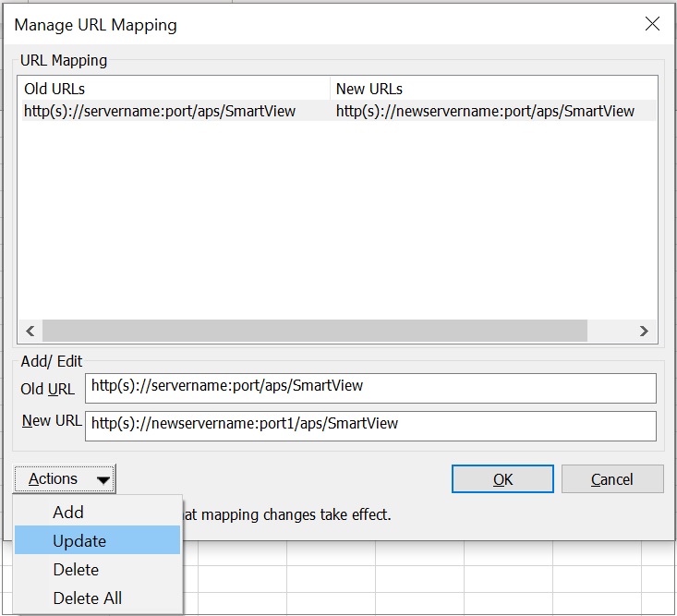Image resolution: width=677 pixels, height=616 pixels.
Task: Click the Old URLs column header
Action: (x=174, y=89)
